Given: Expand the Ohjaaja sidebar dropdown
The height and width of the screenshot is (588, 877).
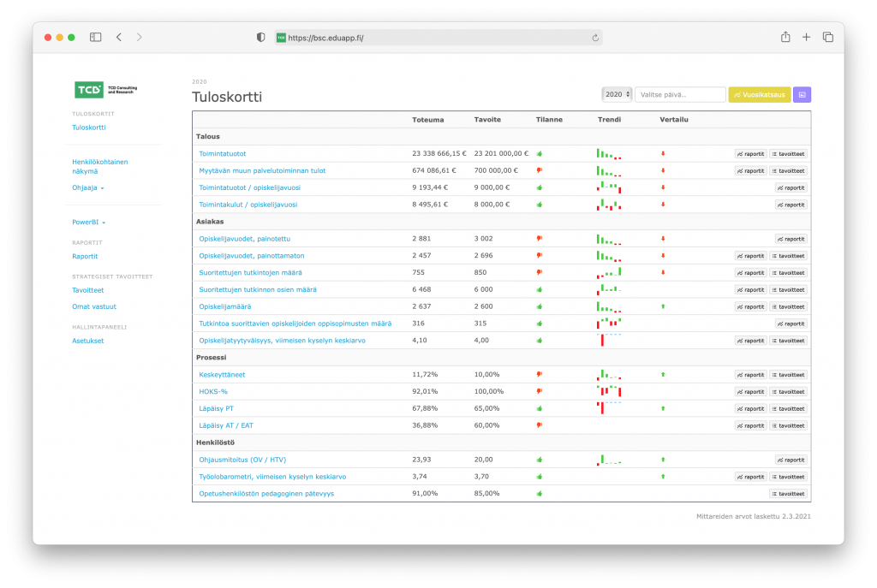Looking at the screenshot, I should 88,187.
